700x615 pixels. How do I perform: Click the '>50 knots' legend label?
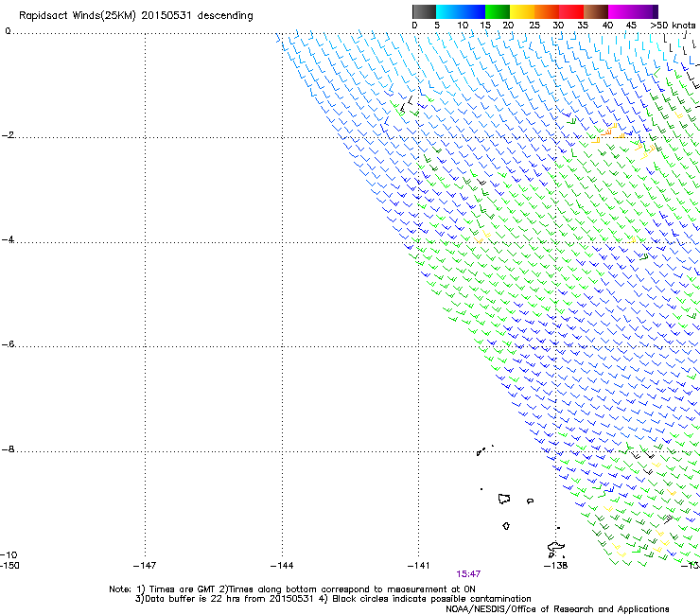[673, 26]
